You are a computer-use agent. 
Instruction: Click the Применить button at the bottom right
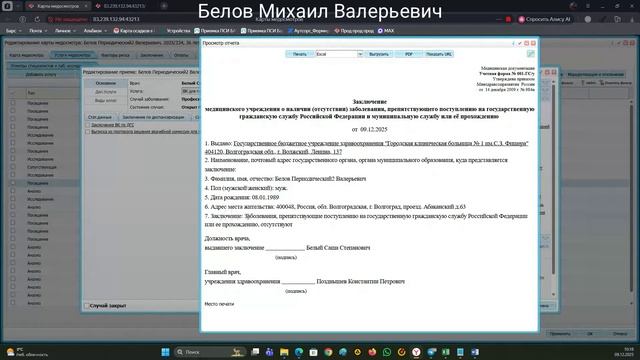pyautogui.click(x=560, y=333)
